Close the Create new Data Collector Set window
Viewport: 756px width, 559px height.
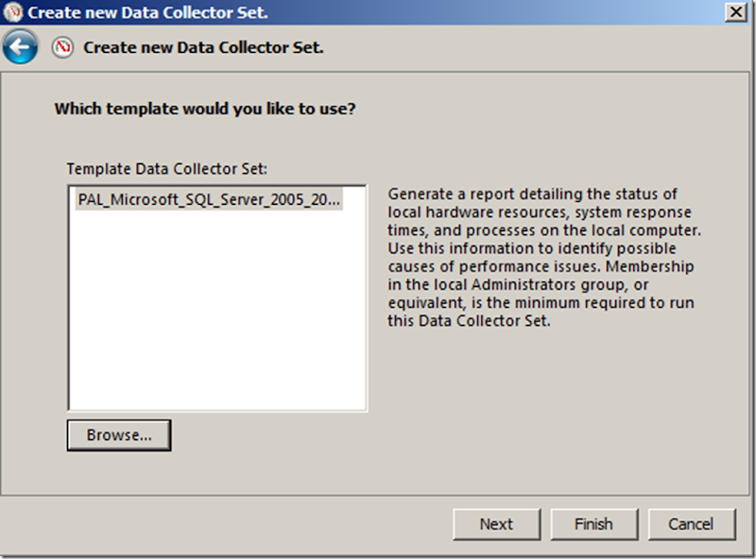(x=735, y=11)
